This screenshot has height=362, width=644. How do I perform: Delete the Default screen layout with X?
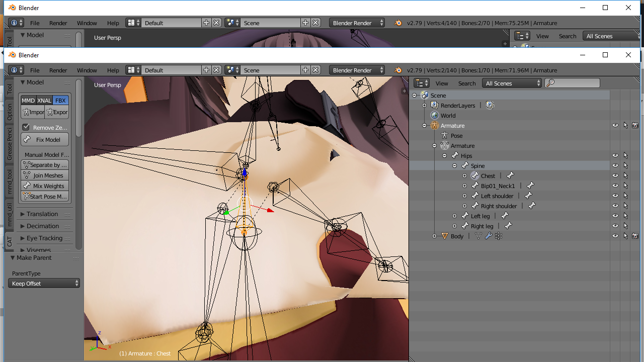pos(216,70)
